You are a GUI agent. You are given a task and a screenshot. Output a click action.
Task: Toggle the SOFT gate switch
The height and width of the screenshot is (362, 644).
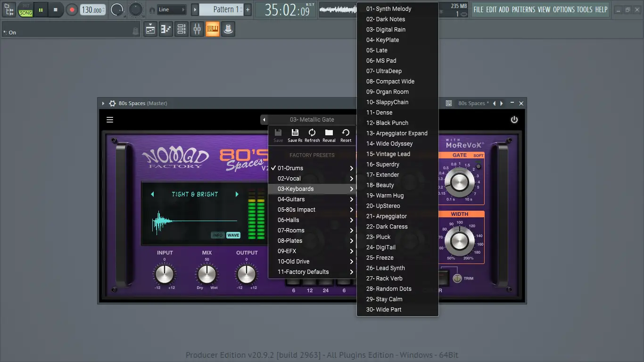coord(479,166)
